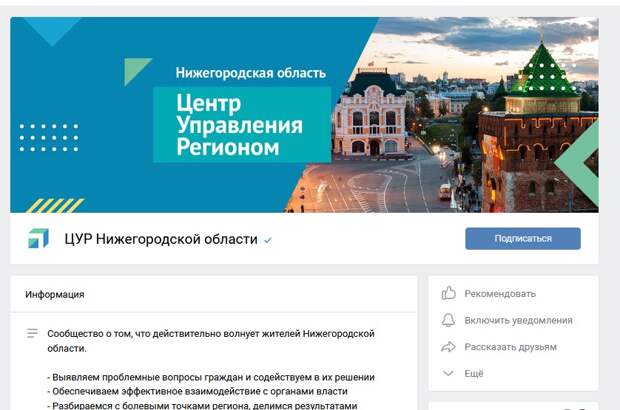
Task: Click the share arrow icon
Action: tap(448, 347)
